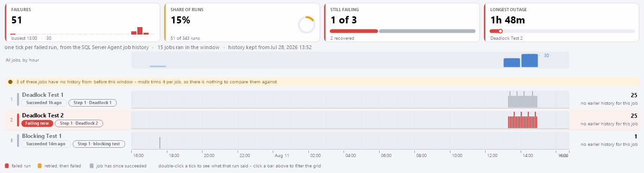Click 'Deadlock Test 2' caption in Longest Outage card
Screen dimensions: 644x173
(506, 38)
